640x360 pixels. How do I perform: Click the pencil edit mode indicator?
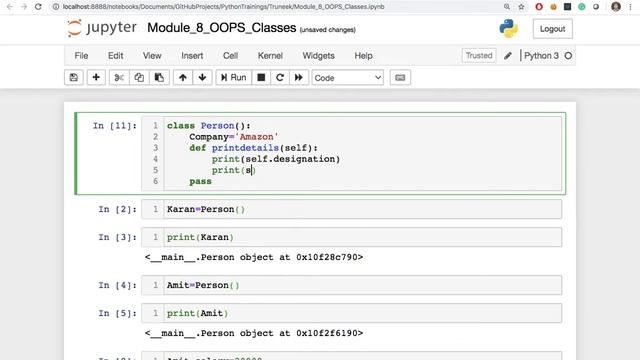click(508, 56)
